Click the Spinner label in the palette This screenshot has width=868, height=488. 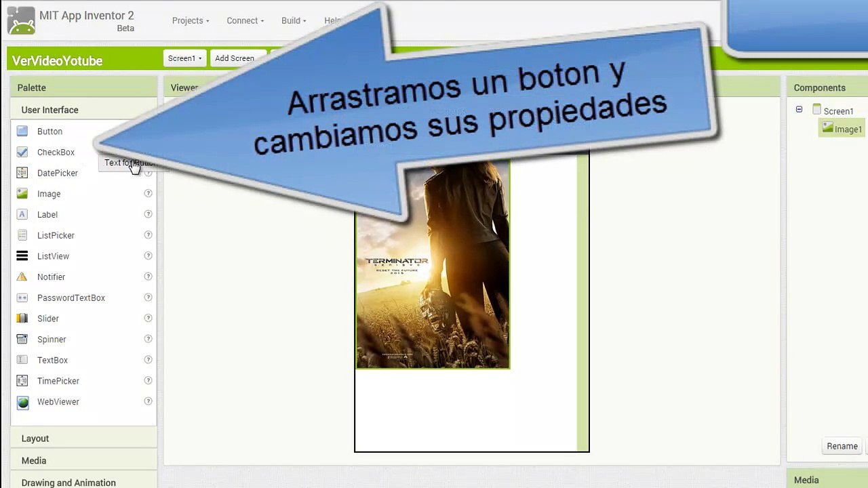(52, 340)
